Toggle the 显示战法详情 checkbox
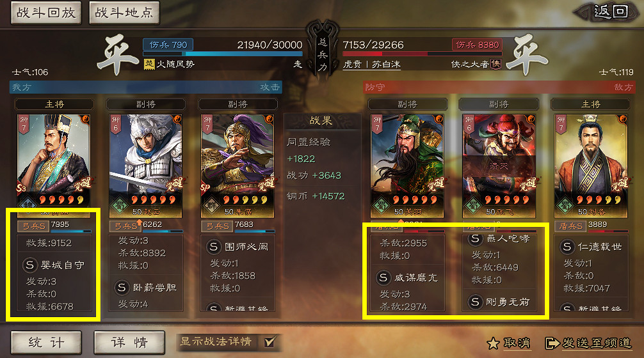The width and height of the screenshot is (644, 358). coord(270,341)
